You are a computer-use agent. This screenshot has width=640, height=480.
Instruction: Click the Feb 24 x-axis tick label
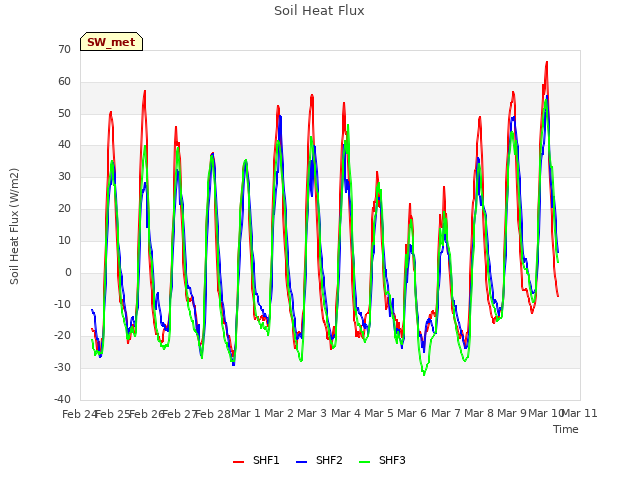79,414
